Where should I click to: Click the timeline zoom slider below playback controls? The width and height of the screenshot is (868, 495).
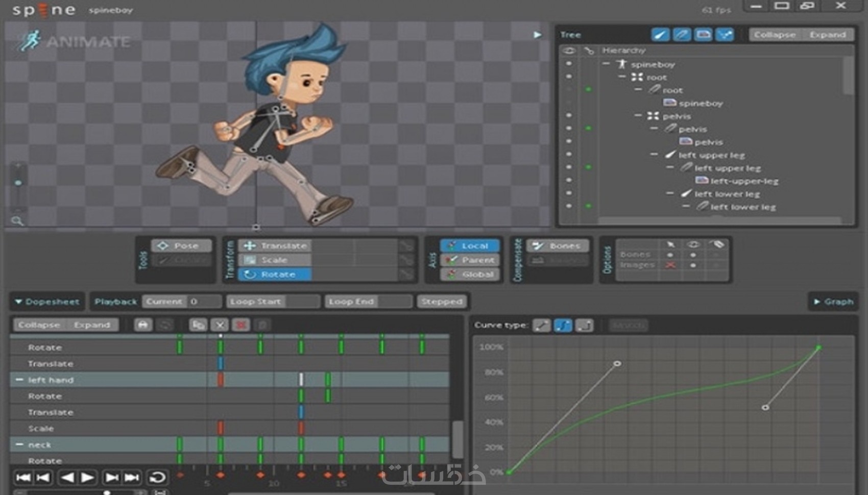click(x=107, y=492)
